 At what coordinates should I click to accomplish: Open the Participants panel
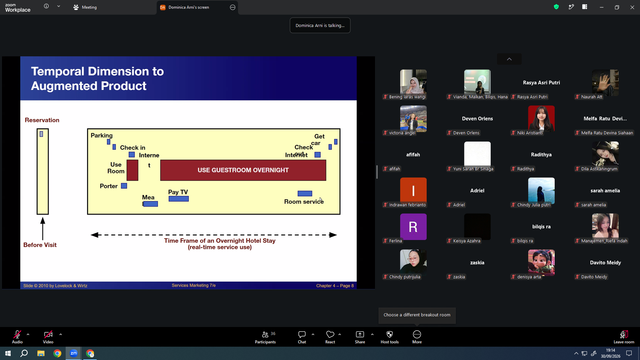[266, 337]
